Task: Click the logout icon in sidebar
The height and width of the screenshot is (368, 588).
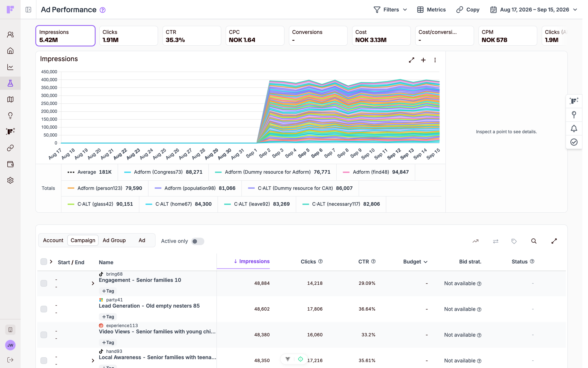Action: click(10, 360)
